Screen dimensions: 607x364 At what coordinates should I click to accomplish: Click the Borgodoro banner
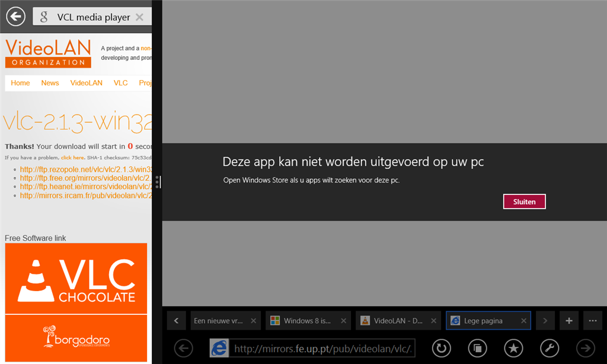coord(76,338)
